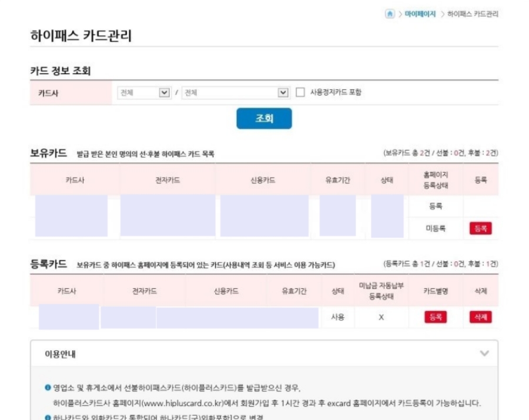Click 미등록 status cell
This screenshot has width=529, height=420.
[436, 229]
